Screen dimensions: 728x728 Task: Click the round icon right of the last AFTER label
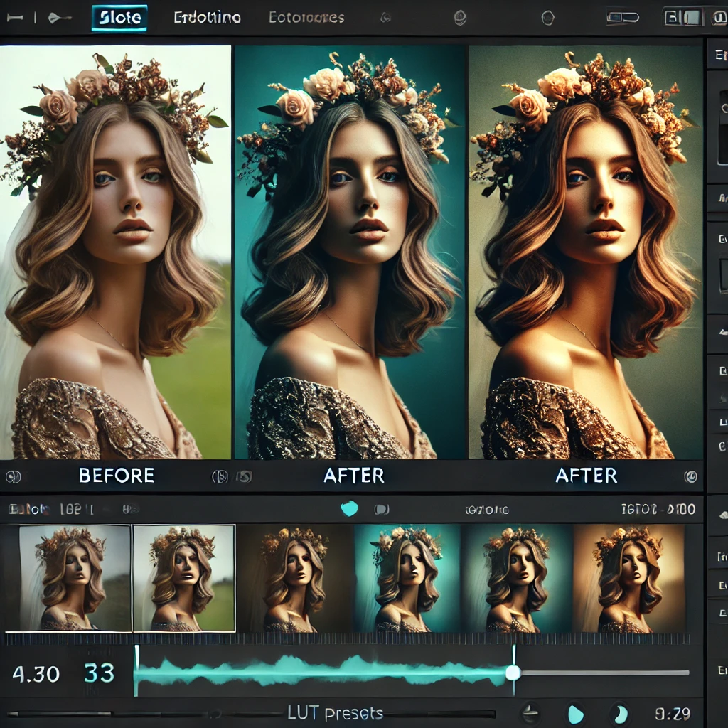(690, 476)
